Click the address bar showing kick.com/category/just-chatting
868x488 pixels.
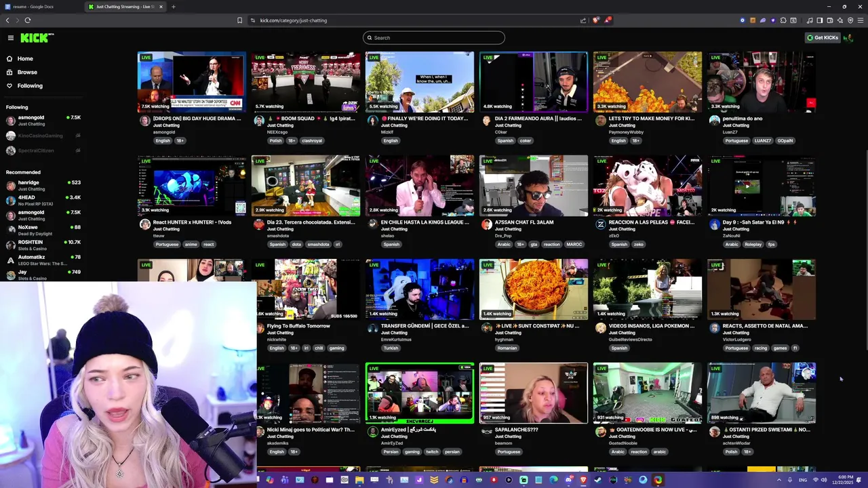[x=414, y=20]
